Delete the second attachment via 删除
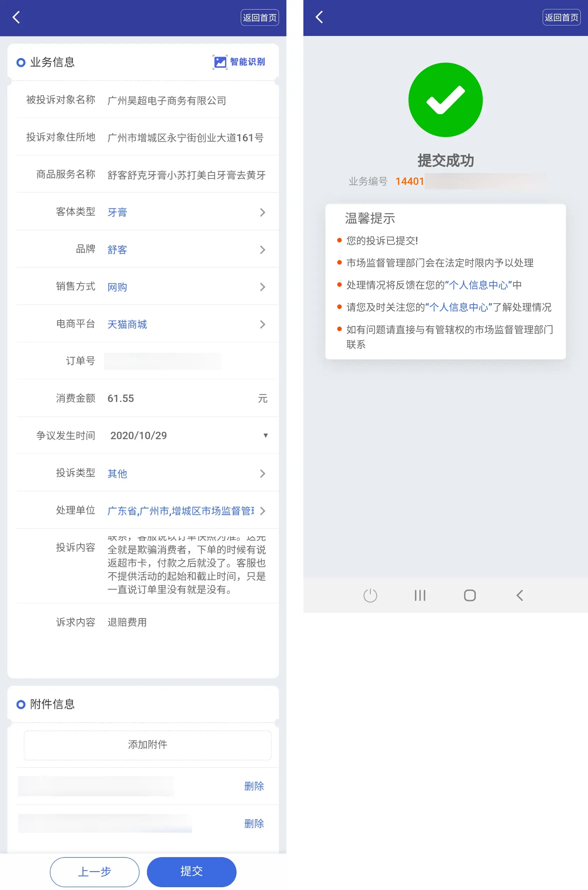 [254, 823]
